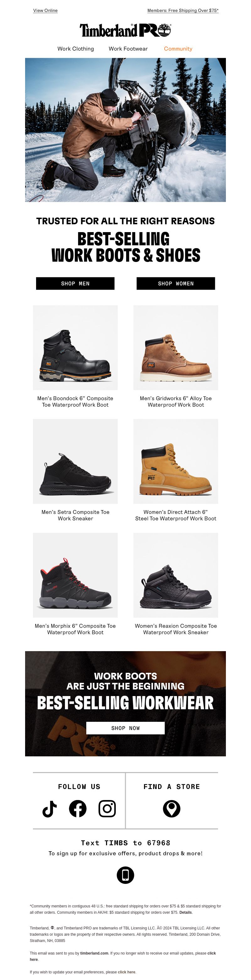Open the Work Clothing menu item
The height and width of the screenshot is (980, 251).
(76, 49)
